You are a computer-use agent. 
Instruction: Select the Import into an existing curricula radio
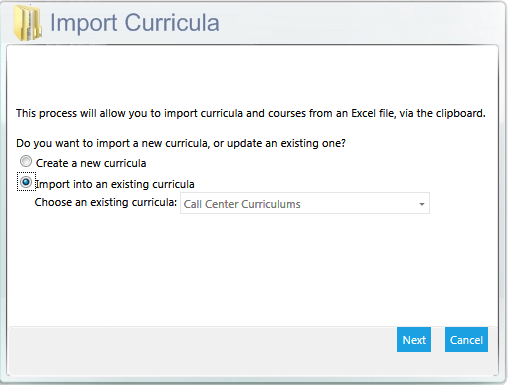pyautogui.click(x=26, y=182)
